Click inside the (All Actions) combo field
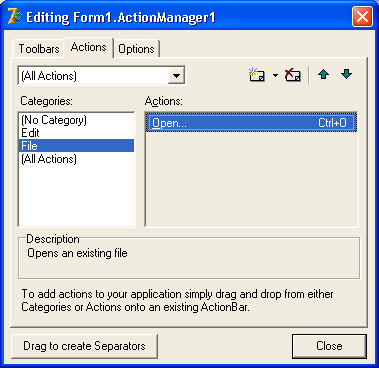379x368 pixels. (94, 76)
